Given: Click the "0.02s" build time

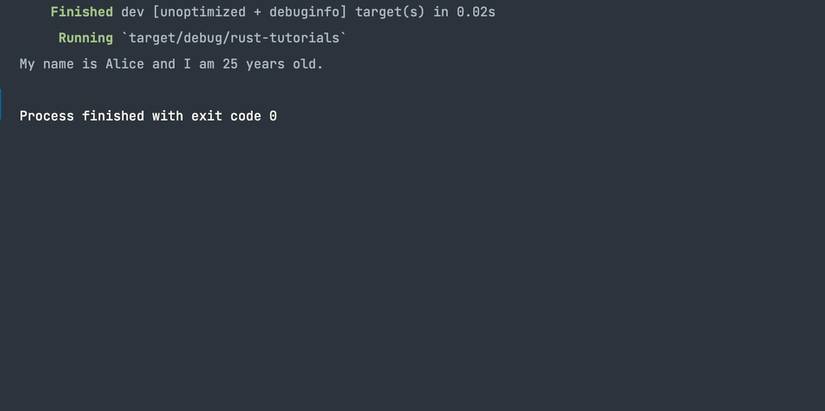Looking at the screenshot, I should (x=476, y=12).
